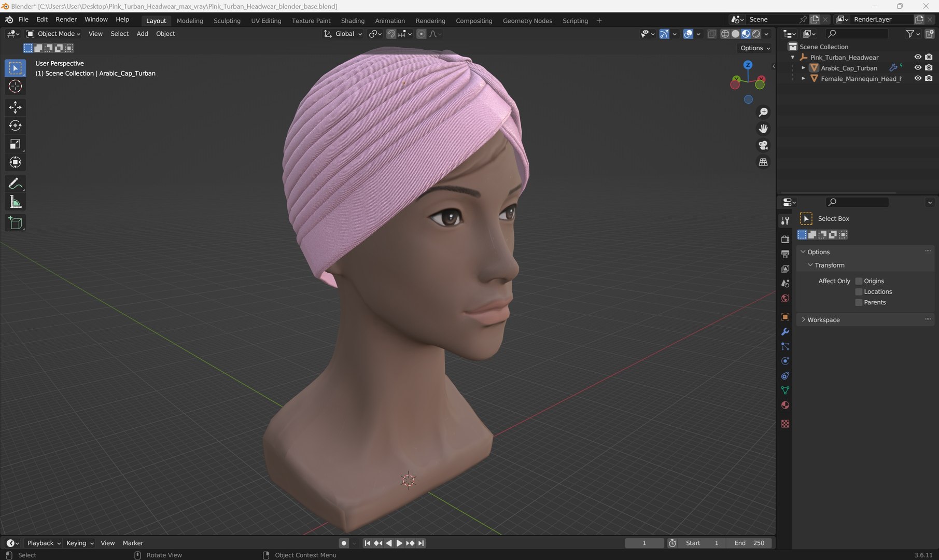Open the Global transform orientation dropdown
Viewport: 939px width, 560px height.
pos(343,34)
